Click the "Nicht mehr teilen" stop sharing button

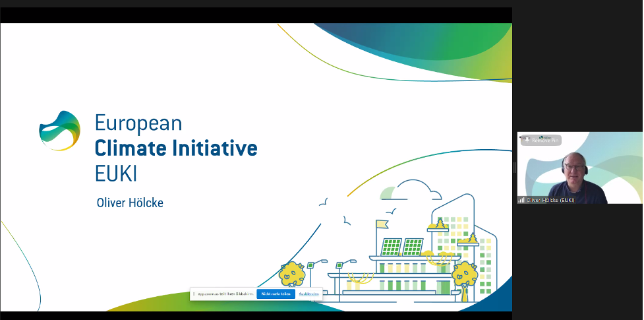click(276, 294)
